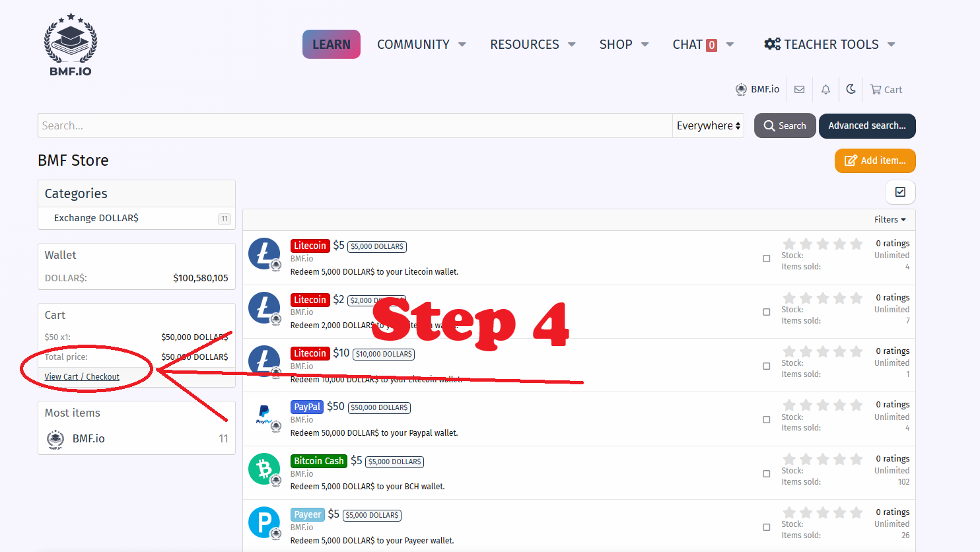Open the Filters dropdown
The width and height of the screenshot is (980, 552).
point(890,220)
